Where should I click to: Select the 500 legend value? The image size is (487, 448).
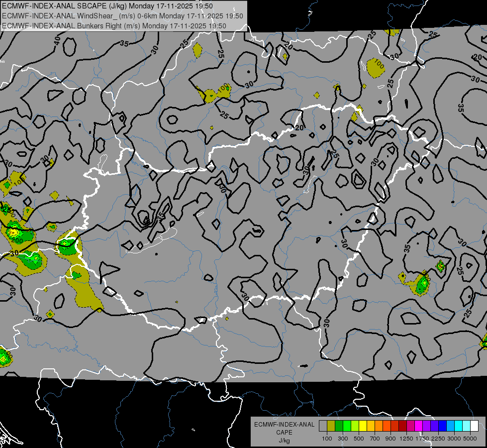(359, 439)
